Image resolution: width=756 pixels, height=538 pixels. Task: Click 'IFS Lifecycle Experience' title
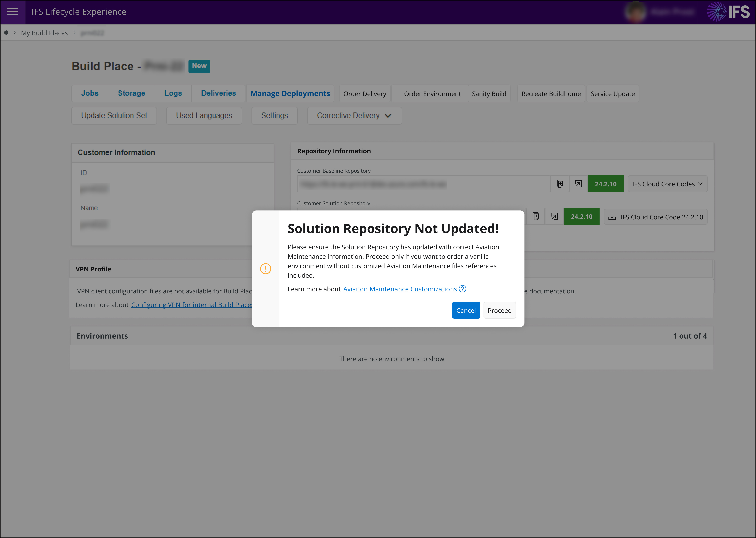coord(79,12)
